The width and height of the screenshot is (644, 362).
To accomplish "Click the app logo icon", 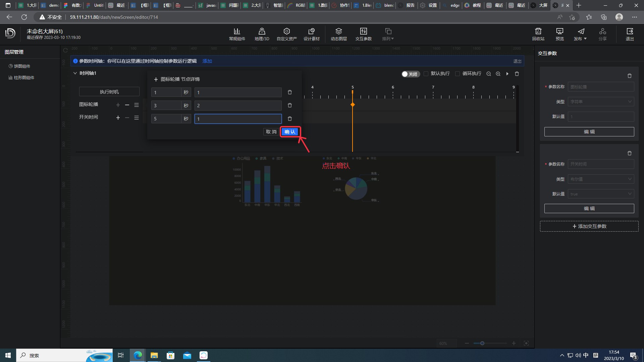I will [x=10, y=33].
